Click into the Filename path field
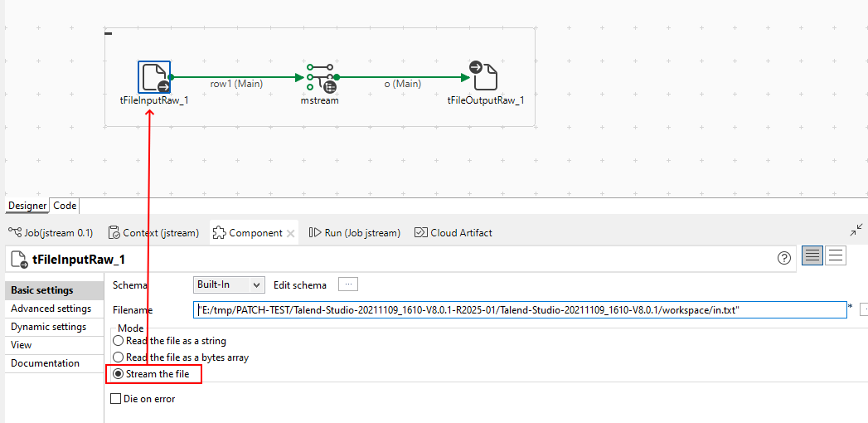 coord(521,310)
